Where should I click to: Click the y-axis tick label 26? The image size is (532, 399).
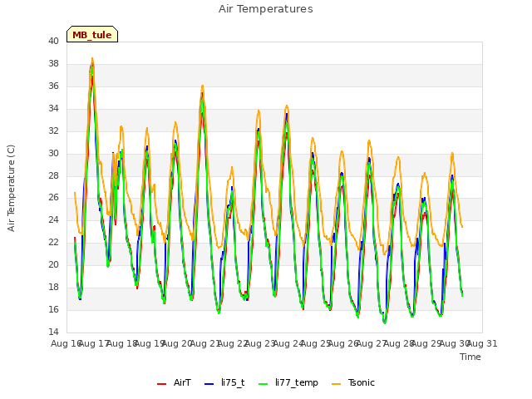click(x=53, y=197)
